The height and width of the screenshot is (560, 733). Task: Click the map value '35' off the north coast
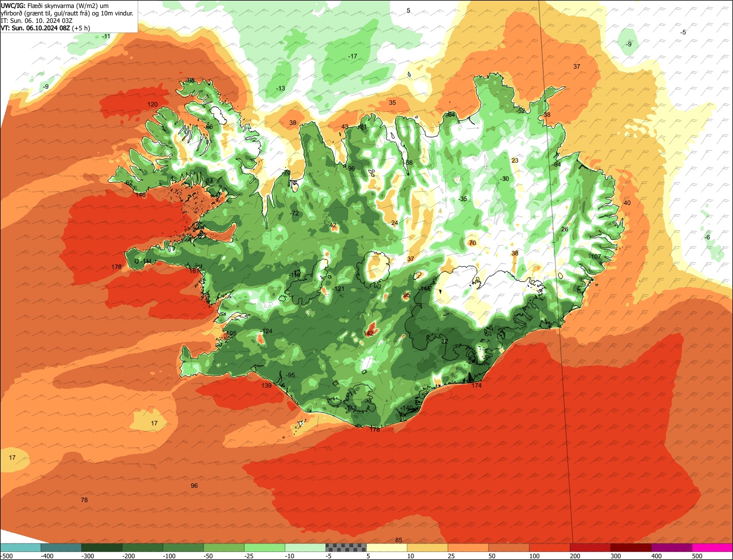coord(392,102)
